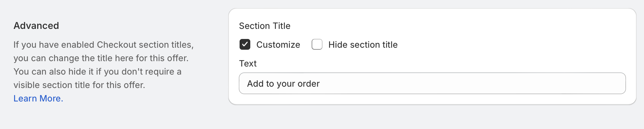The height and width of the screenshot is (129, 644).
Task: Click the 'Section Title' heading
Action: (x=265, y=26)
